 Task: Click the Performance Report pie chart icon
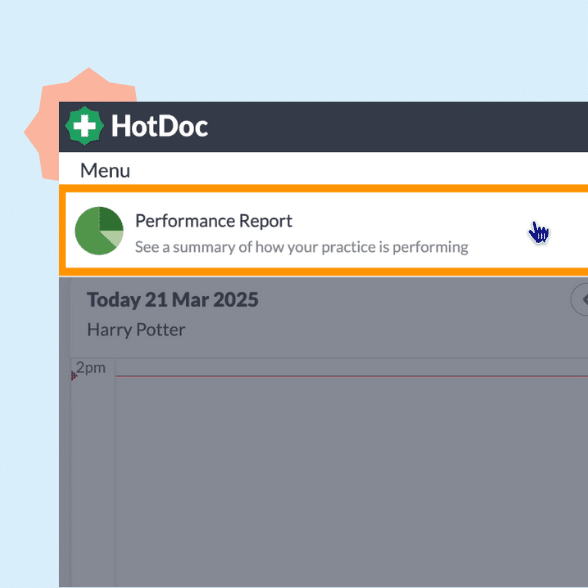point(99,231)
